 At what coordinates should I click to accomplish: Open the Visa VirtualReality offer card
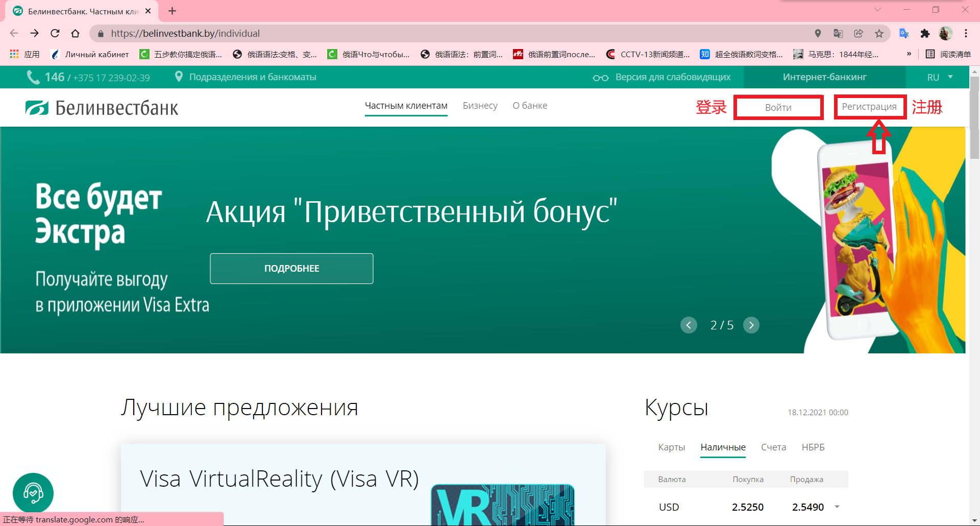[x=363, y=485]
